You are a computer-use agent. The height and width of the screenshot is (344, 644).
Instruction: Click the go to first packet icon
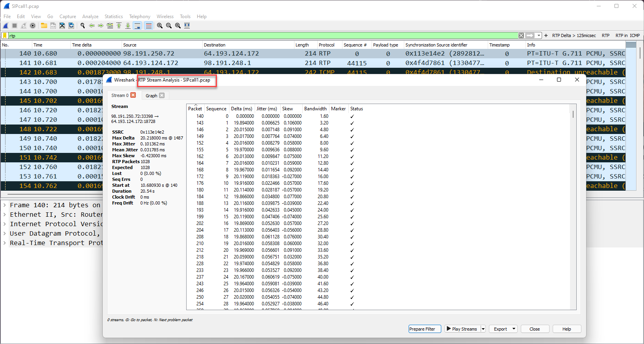click(x=119, y=26)
